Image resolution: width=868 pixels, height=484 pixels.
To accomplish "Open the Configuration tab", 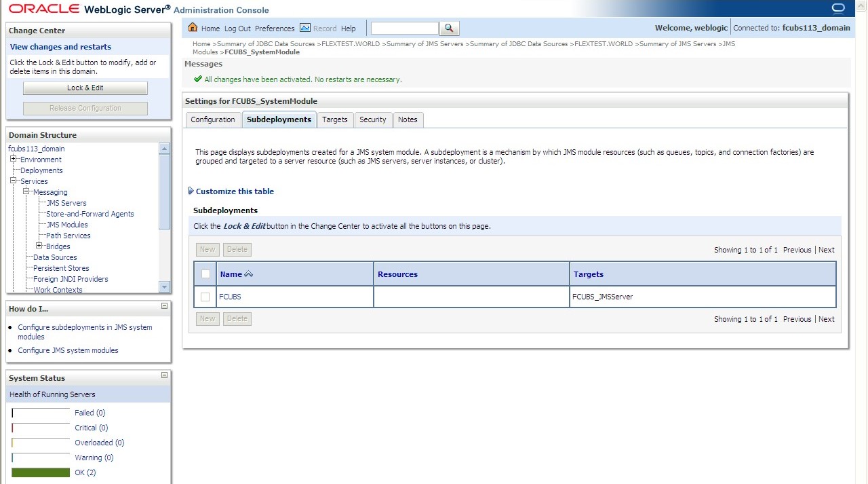I will click(x=212, y=119).
